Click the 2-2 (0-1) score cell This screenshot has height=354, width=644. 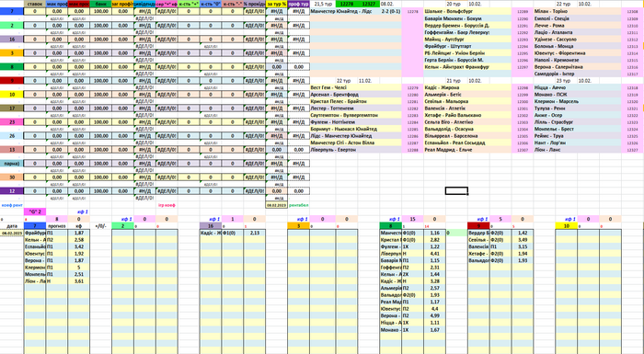click(391, 12)
